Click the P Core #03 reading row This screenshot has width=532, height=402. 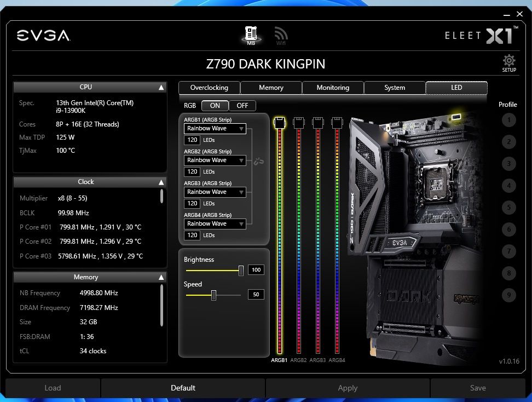(x=81, y=256)
